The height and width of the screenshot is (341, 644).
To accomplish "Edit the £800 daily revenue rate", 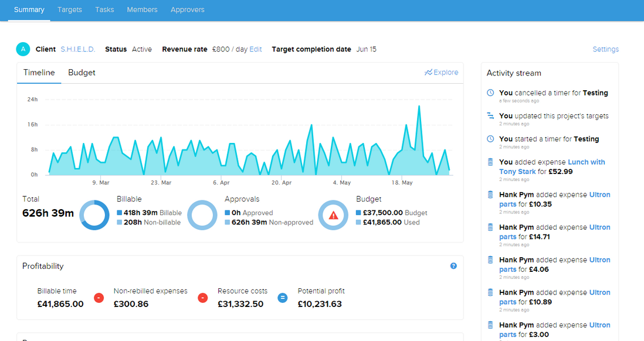I will (x=256, y=49).
